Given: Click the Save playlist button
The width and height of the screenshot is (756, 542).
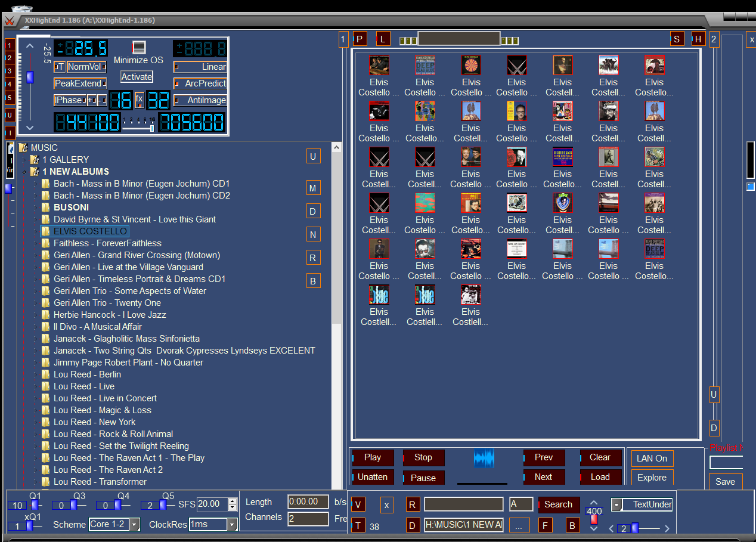Looking at the screenshot, I should (x=726, y=482).
